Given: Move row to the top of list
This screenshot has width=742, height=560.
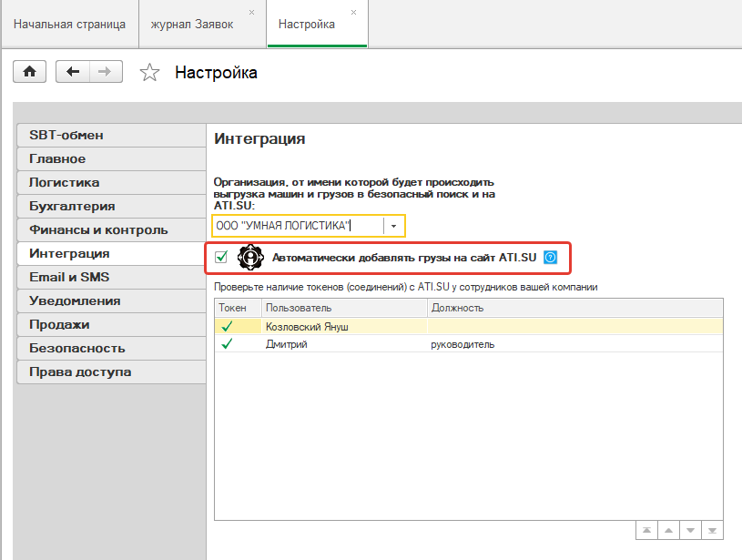Looking at the screenshot, I should click(647, 530).
